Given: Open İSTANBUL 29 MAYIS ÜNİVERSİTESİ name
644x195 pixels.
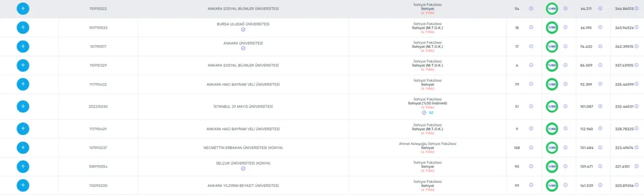Looking at the screenshot, I should click(x=243, y=107).
